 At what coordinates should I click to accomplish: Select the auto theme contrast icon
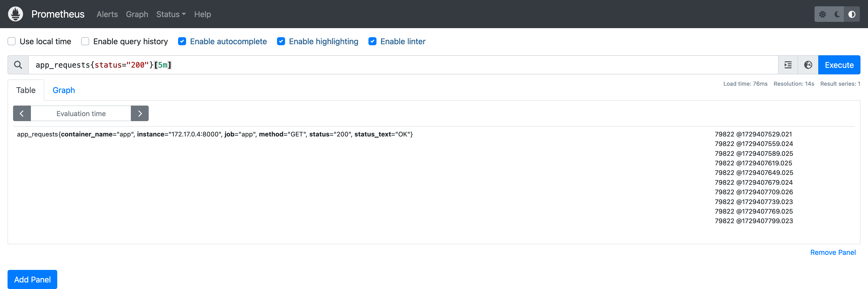(x=852, y=14)
